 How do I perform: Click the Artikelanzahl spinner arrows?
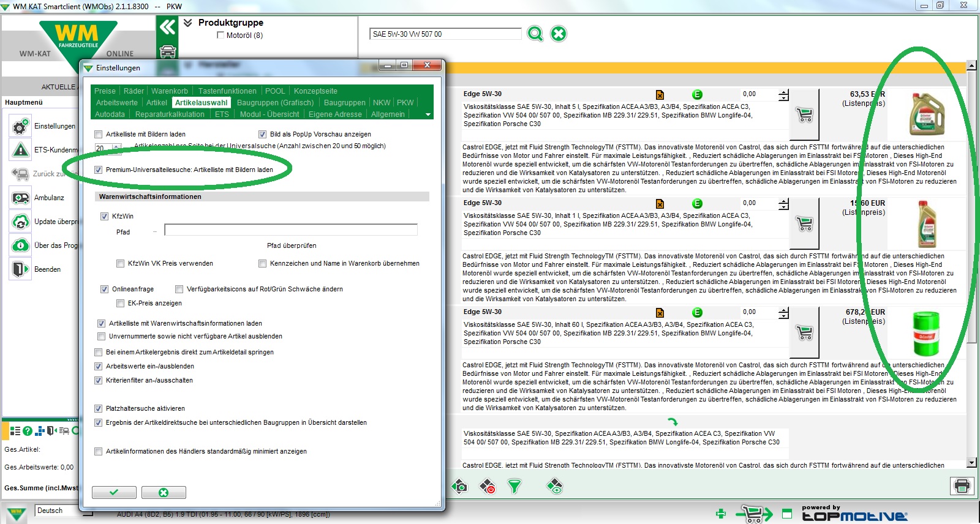point(117,148)
